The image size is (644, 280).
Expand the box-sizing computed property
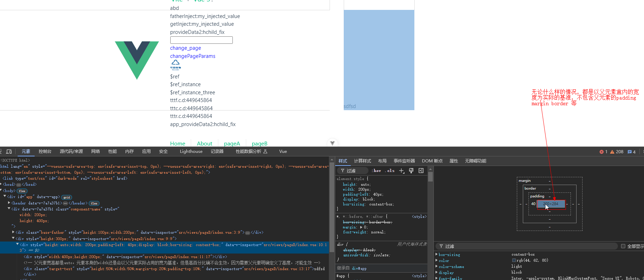(437, 254)
